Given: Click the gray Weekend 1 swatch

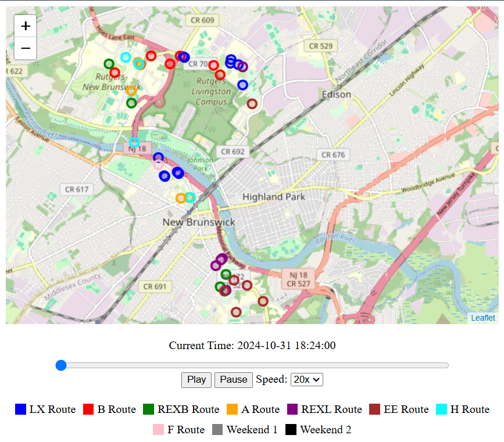Looking at the screenshot, I should (218, 430).
